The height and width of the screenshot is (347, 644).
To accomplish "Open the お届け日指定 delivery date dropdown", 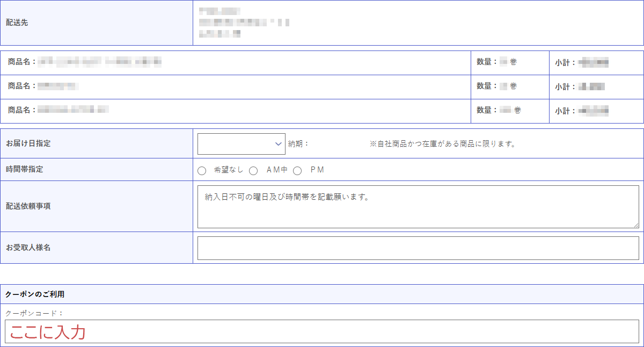I will click(x=241, y=144).
